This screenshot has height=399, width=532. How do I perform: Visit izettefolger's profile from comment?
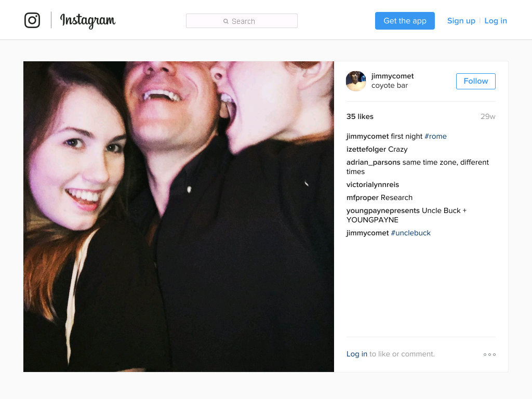pyautogui.click(x=366, y=149)
